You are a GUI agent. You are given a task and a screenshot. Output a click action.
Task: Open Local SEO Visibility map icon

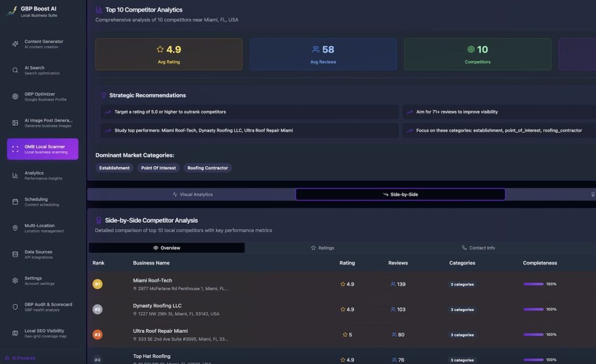click(15, 333)
